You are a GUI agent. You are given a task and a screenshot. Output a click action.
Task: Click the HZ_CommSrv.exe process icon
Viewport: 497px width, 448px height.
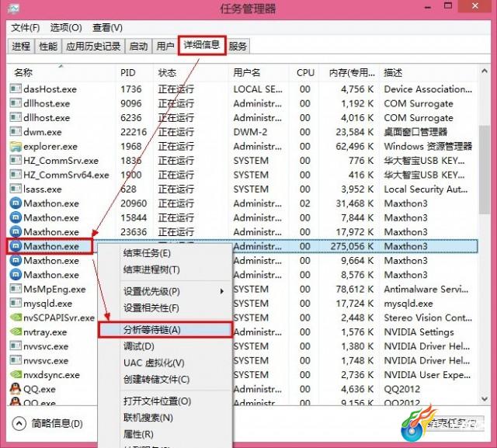(16, 160)
